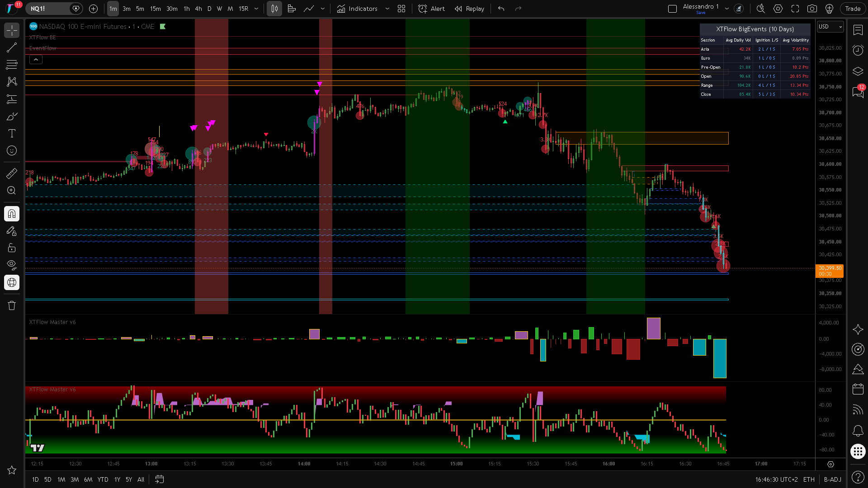Viewport: 868px width, 488px height.
Task: Take a chart snapshot camera
Action: coord(812,9)
